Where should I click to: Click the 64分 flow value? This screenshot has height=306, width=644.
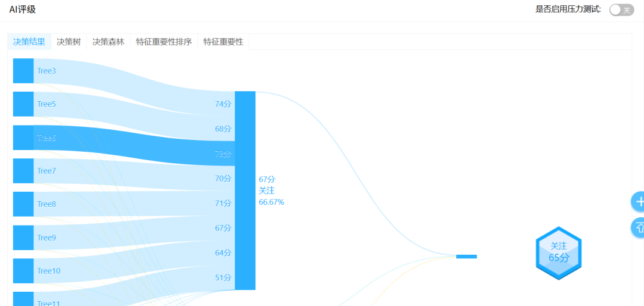coord(224,252)
